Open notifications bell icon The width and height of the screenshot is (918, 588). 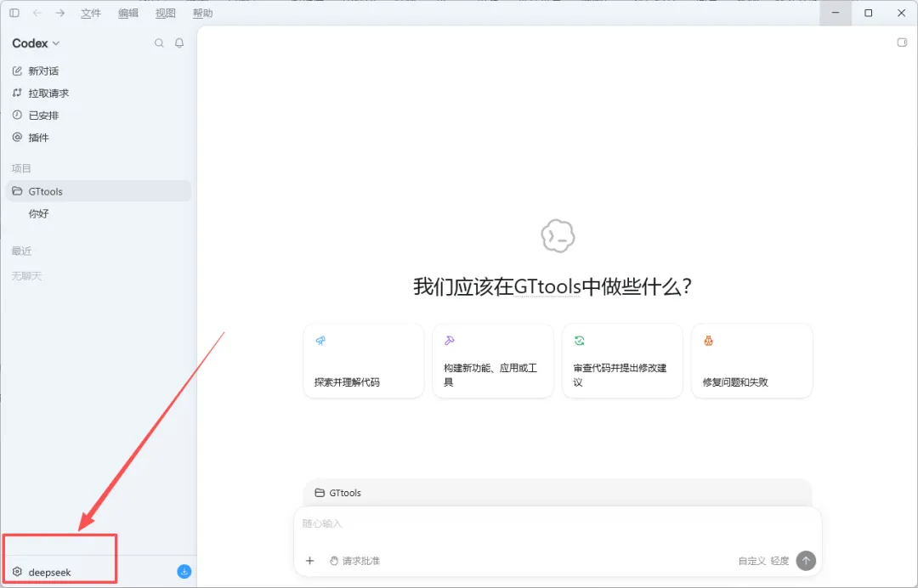point(179,43)
